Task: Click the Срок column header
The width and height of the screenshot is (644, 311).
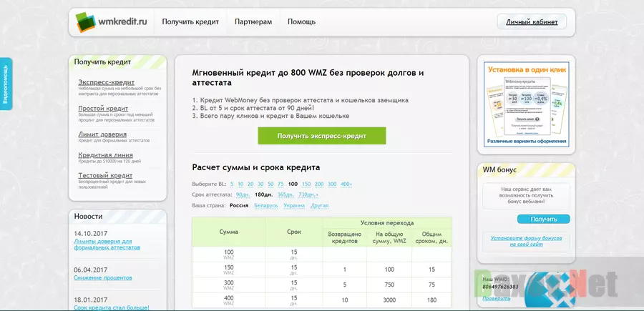Action: (x=294, y=232)
